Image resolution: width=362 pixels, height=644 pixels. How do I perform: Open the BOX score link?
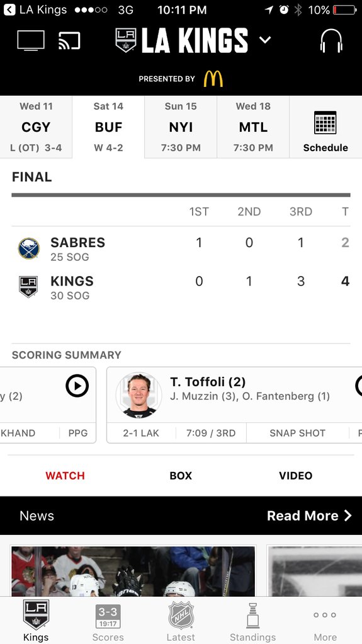tap(181, 476)
